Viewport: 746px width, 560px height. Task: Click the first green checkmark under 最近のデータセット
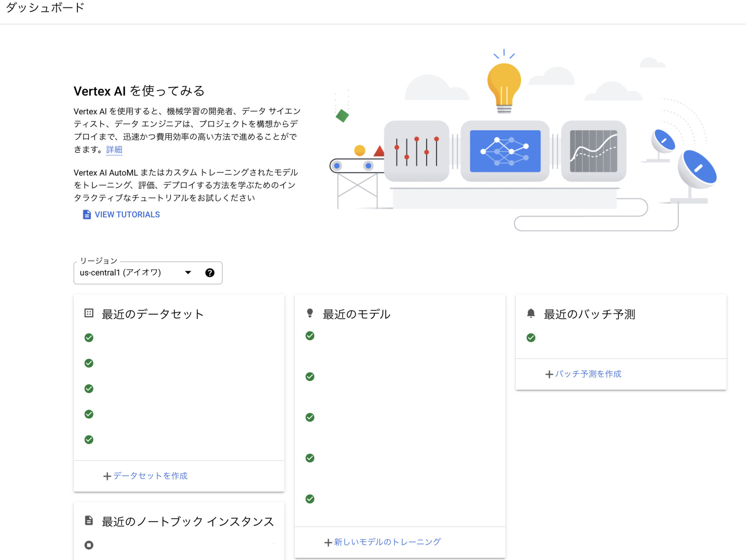(x=89, y=338)
